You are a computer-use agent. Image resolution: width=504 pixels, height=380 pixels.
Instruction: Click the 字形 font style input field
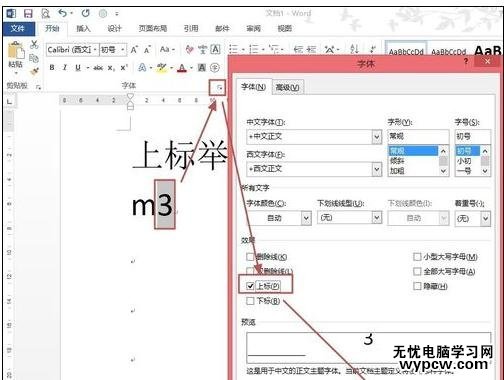[418, 136]
